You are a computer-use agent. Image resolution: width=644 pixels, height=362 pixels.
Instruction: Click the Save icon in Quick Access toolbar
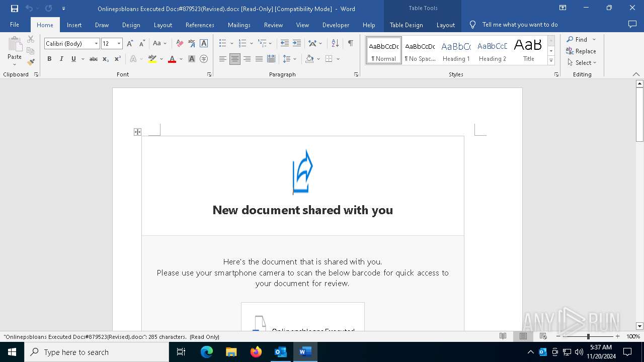(x=14, y=9)
